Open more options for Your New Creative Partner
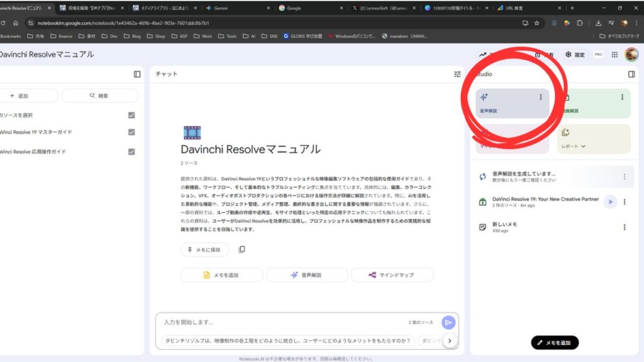This screenshot has width=644, height=362. click(x=625, y=202)
